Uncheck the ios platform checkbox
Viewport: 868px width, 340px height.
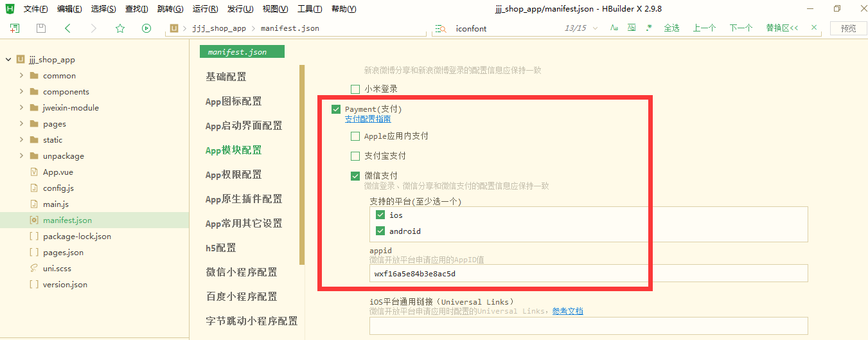[x=380, y=215]
